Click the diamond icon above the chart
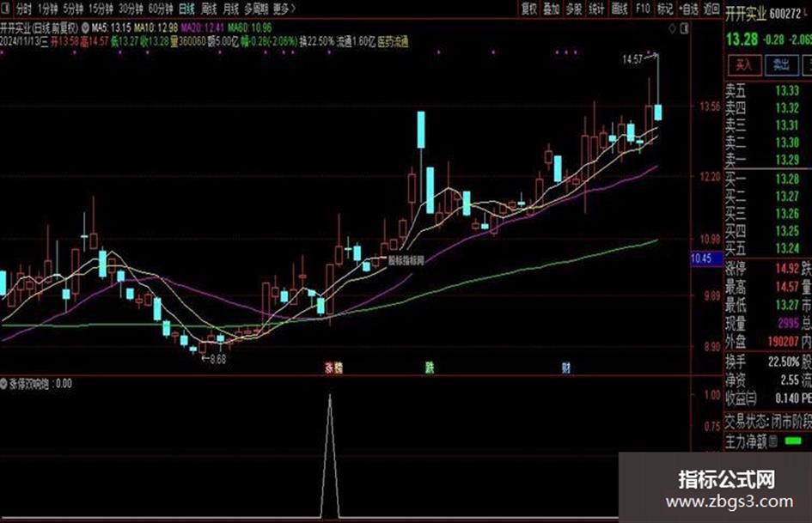 pyautogui.click(x=672, y=28)
